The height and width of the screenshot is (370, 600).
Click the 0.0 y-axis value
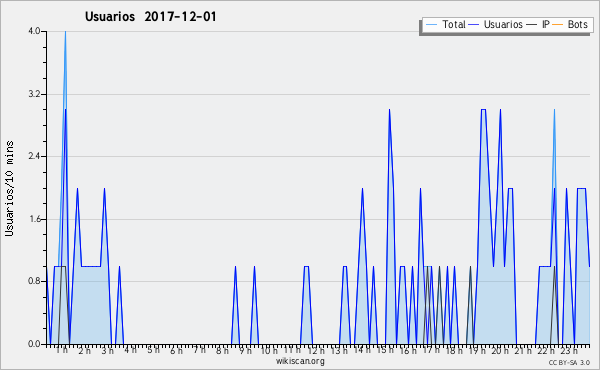click(34, 344)
